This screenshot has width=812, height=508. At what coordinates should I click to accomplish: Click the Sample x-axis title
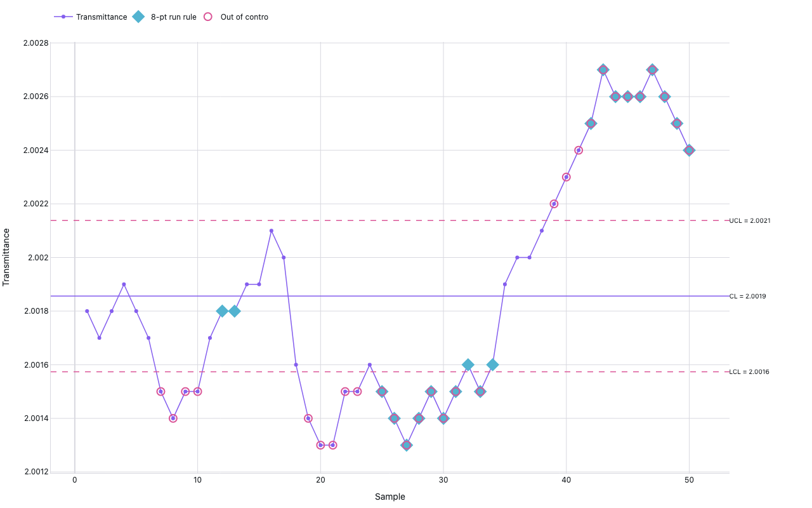click(x=390, y=497)
